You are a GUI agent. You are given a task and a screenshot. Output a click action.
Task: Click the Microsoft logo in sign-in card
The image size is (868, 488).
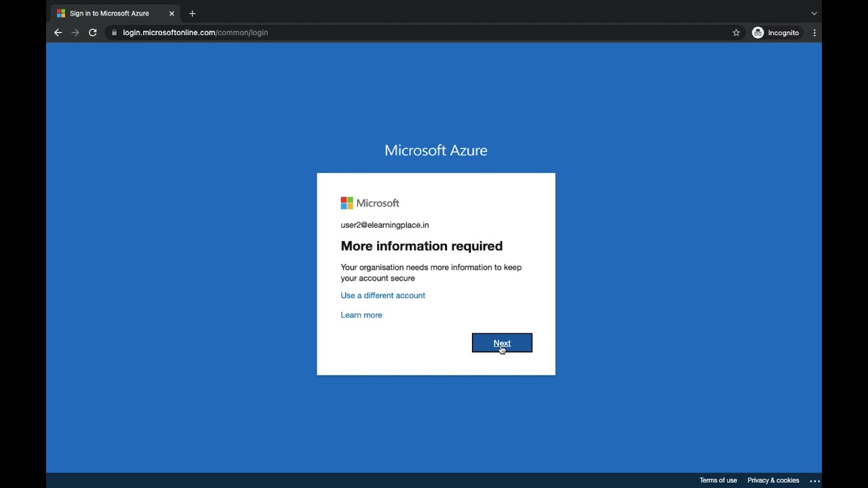[370, 203]
